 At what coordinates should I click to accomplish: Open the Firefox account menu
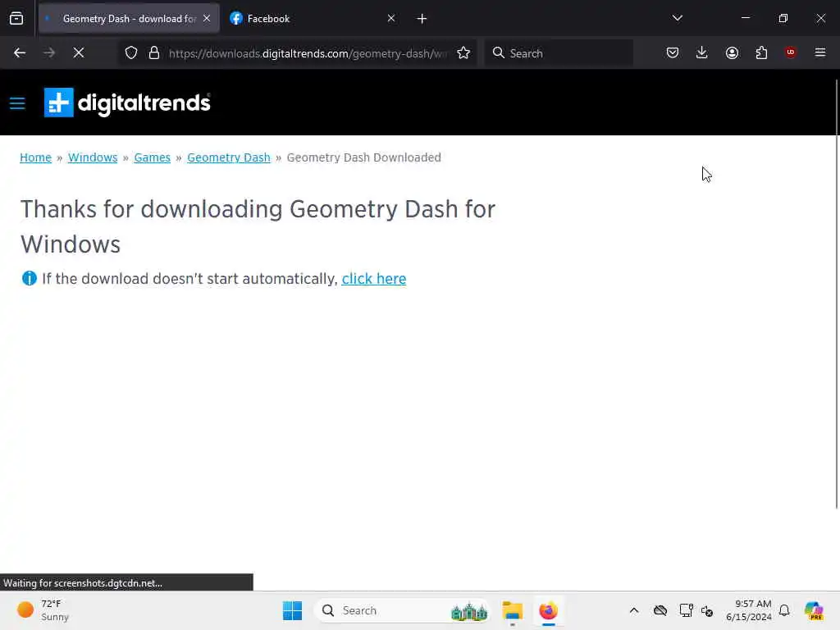(732, 53)
